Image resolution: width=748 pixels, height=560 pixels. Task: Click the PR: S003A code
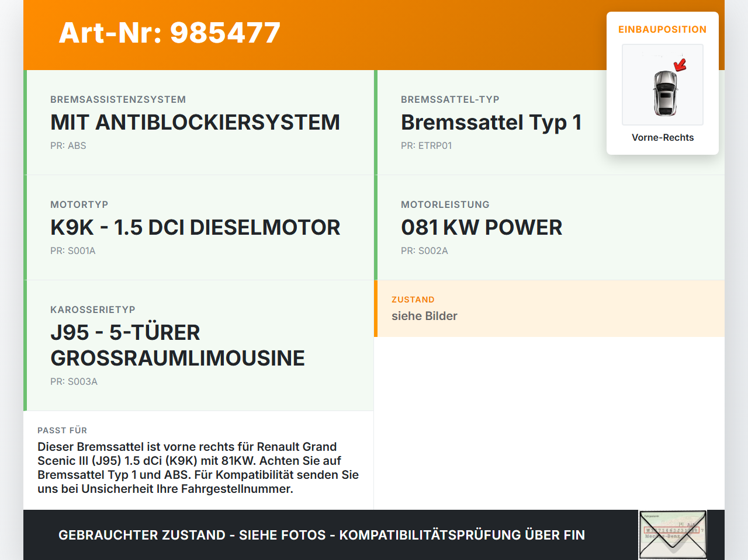click(x=74, y=382)
